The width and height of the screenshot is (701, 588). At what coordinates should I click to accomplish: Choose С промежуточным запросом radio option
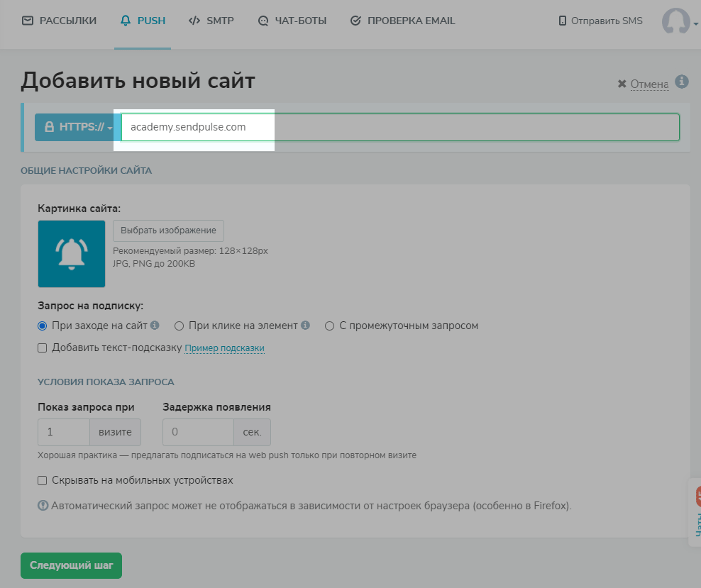329,326
